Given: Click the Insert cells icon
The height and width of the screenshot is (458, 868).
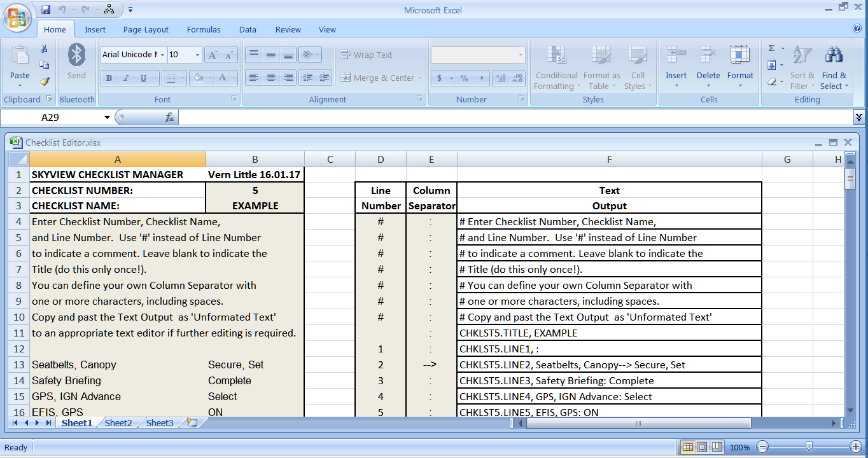Looking at the screenshot, I should 676,55.
